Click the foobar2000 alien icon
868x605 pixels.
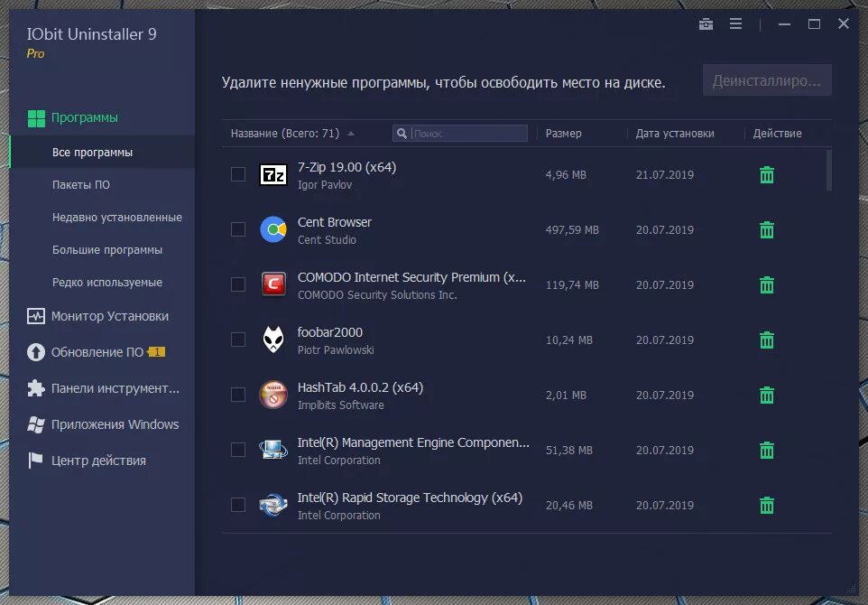pos(273,340)
